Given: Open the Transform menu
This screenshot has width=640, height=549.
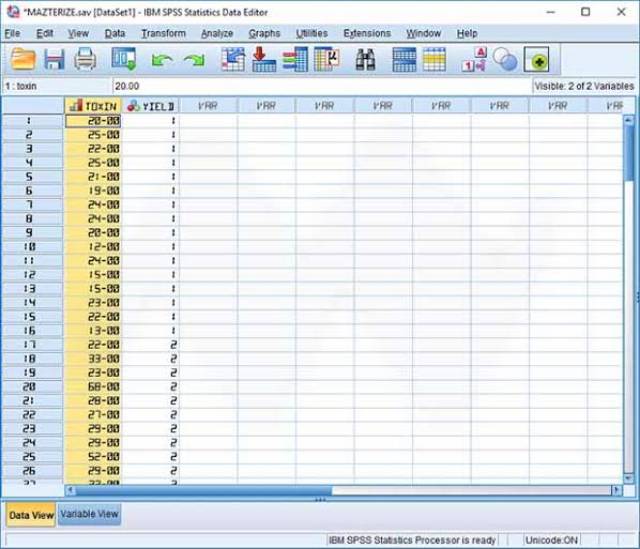Looking at the screenshot, I should coord(163,33).
